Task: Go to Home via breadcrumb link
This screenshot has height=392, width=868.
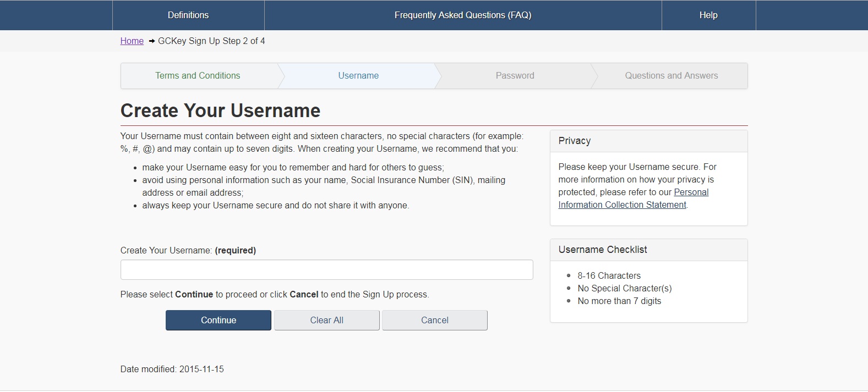Action: [x=132, y=41]
